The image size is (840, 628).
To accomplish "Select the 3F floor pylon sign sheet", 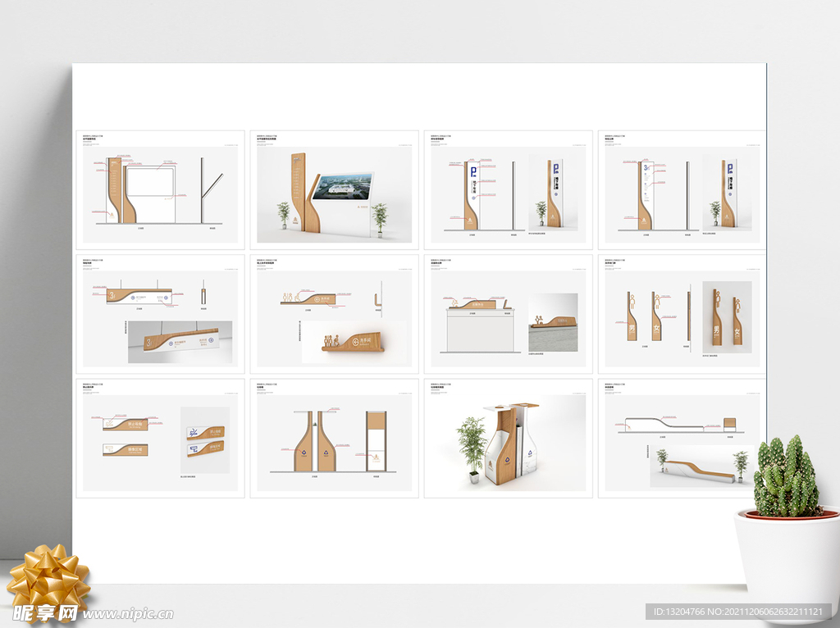I will (682, 190).
